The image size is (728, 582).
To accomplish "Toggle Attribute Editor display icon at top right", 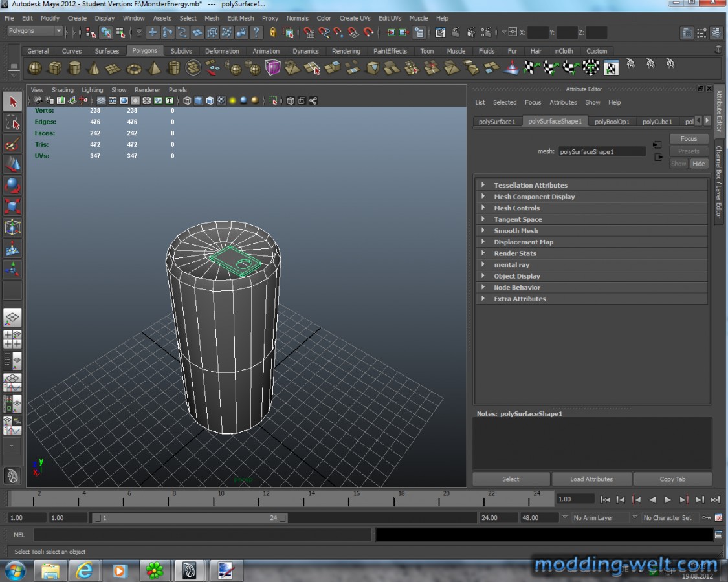I will pyautogui.click(x=686, y=32).
